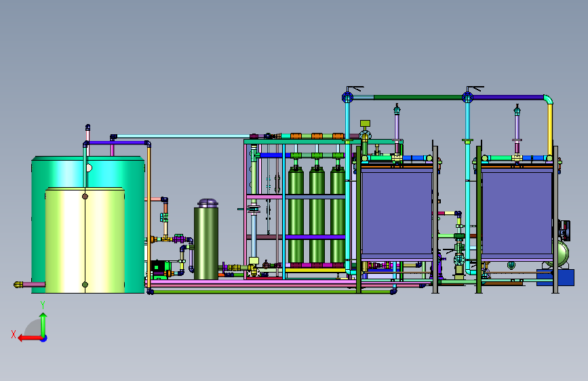Select the light green horizontal tank at far right

pyautogui.click(x=562, y=254)
